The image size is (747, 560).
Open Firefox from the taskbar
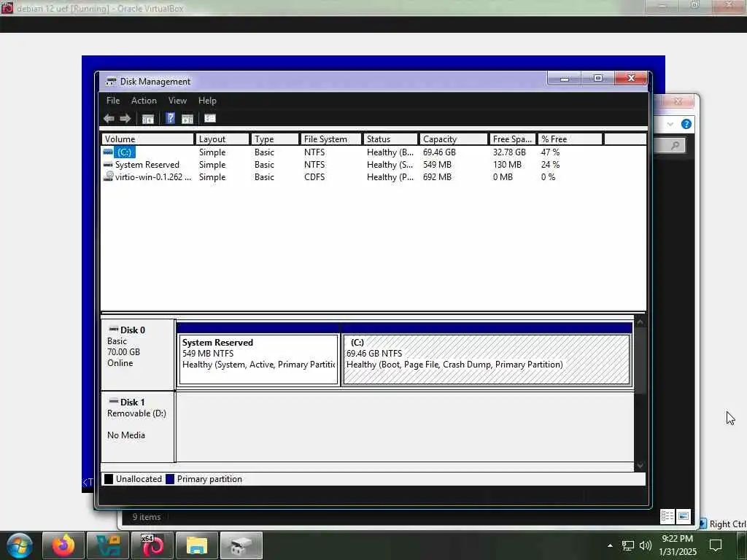63,545
